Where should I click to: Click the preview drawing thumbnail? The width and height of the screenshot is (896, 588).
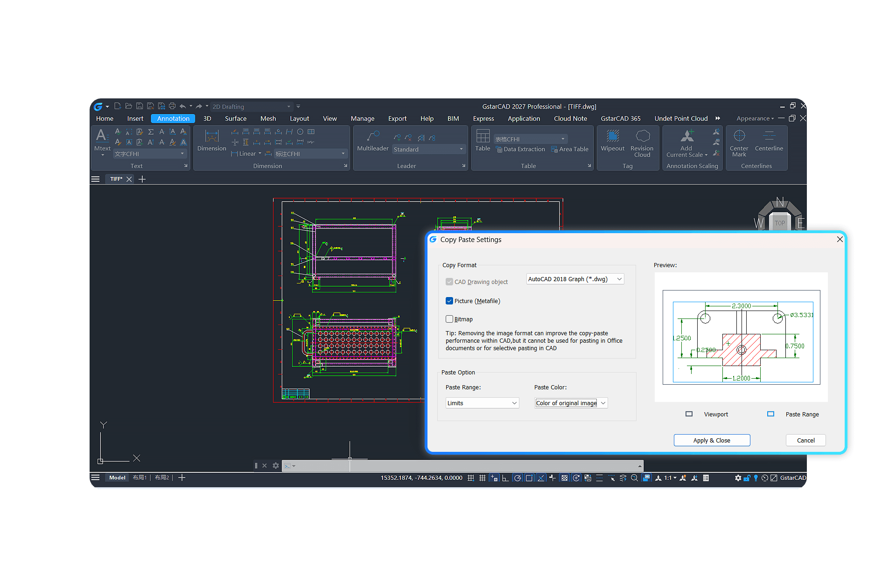[x=741, y=337]
